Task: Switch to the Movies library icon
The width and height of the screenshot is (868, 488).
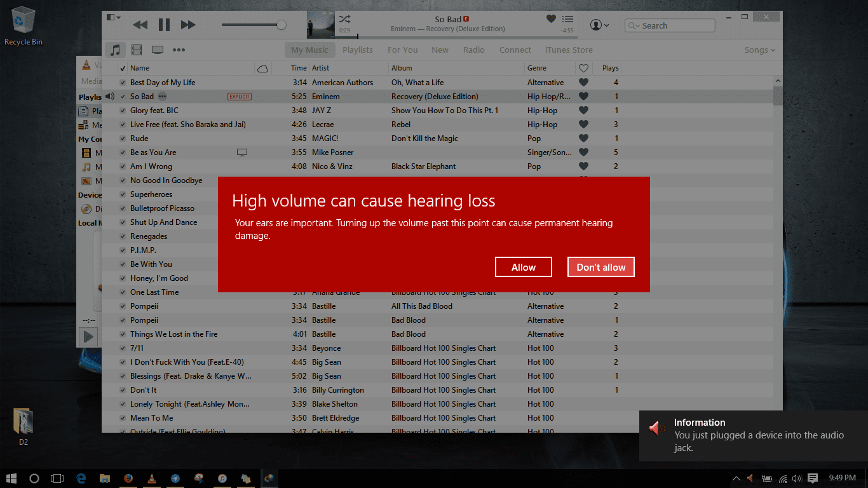Action: coord(137,50)
